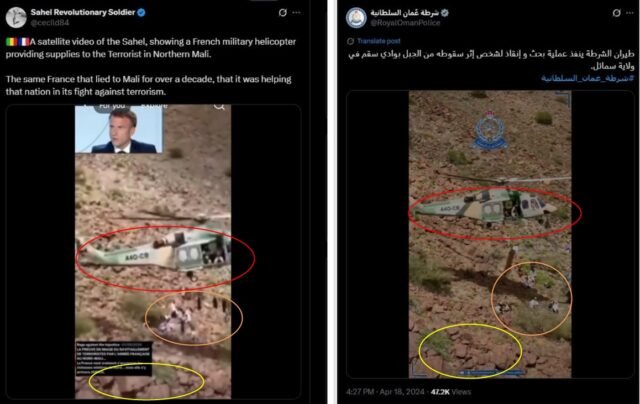Click the Translate post link

(378, 41)
